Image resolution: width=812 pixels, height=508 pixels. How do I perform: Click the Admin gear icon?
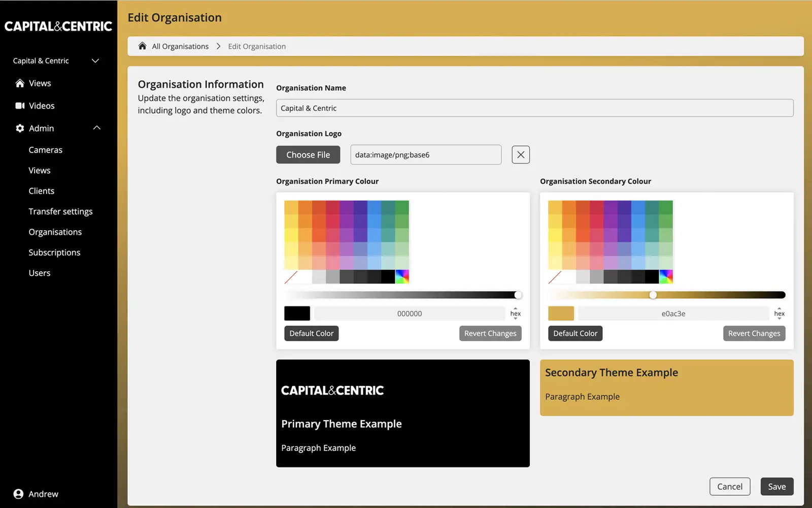click(x=20, y=129)
